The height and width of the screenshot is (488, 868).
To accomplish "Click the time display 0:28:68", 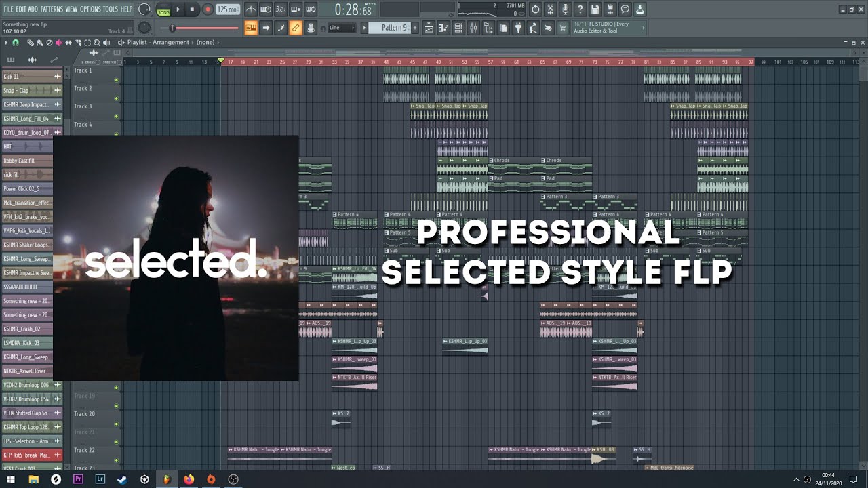I will tap(354, 10).
